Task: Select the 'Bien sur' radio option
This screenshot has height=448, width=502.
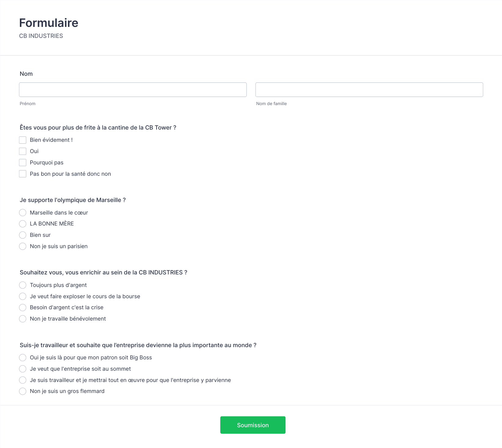Action: click(x=23, y=235)
